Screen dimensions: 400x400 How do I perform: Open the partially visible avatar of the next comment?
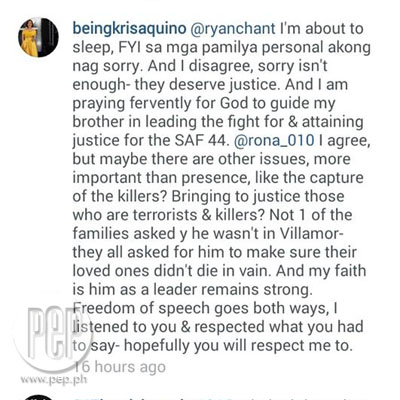38,397
